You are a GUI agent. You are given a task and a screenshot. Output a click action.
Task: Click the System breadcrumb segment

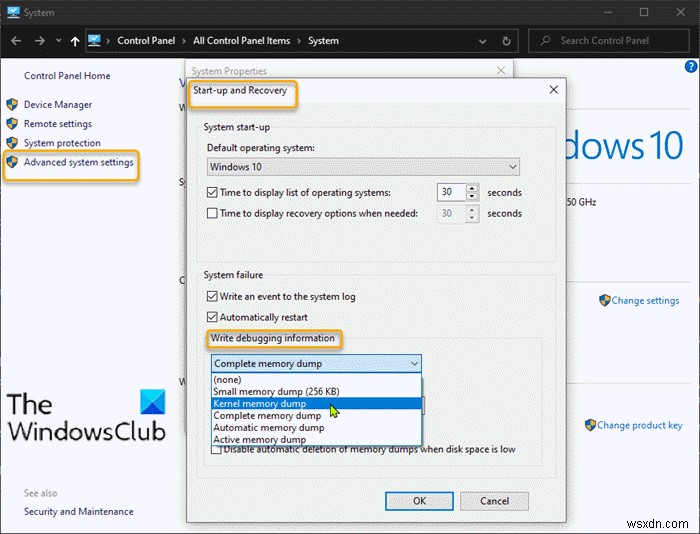[x=323, y=41]
